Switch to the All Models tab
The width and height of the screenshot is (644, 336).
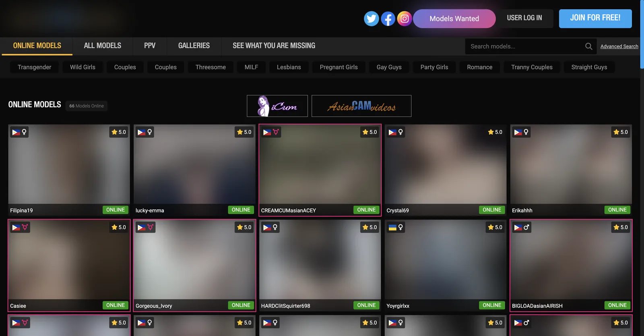click(103, 46)
